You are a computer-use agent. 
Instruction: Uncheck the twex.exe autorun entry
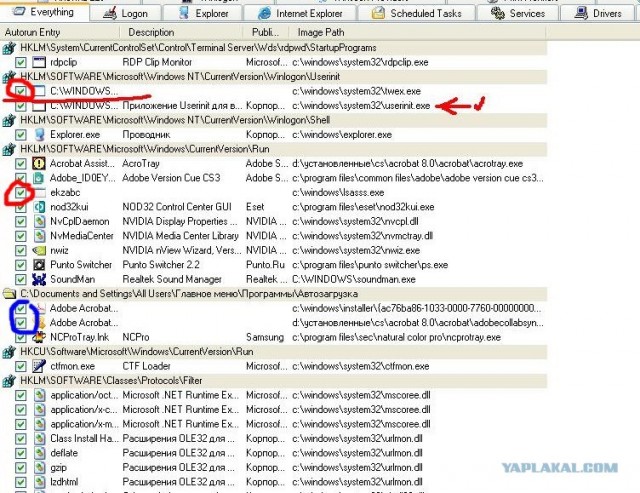tap(20, 91)
